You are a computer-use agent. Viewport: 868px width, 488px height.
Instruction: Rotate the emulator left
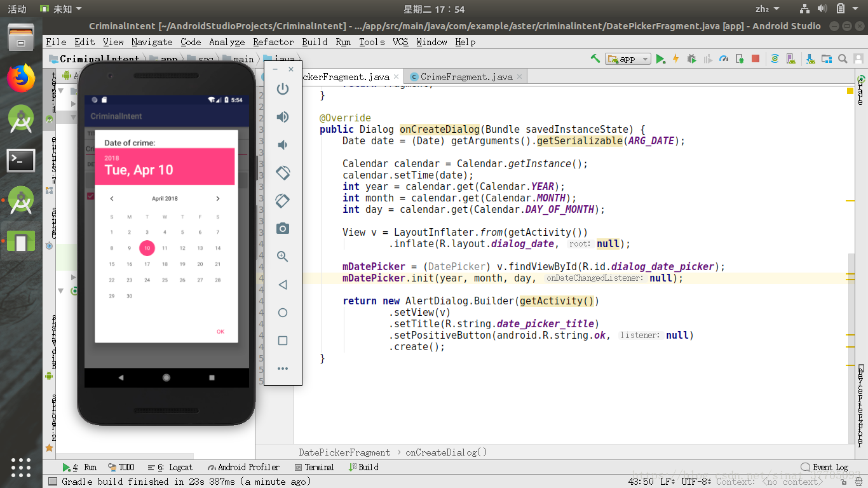(283, 173)
